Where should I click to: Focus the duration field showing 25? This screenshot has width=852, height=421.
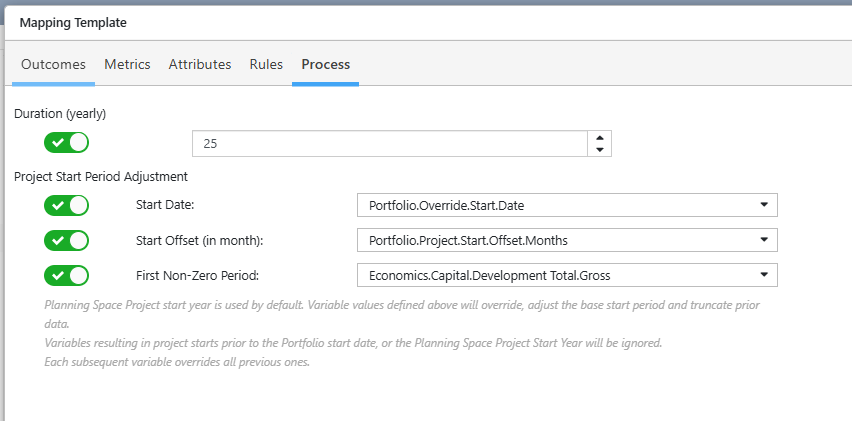pos(390,143)
